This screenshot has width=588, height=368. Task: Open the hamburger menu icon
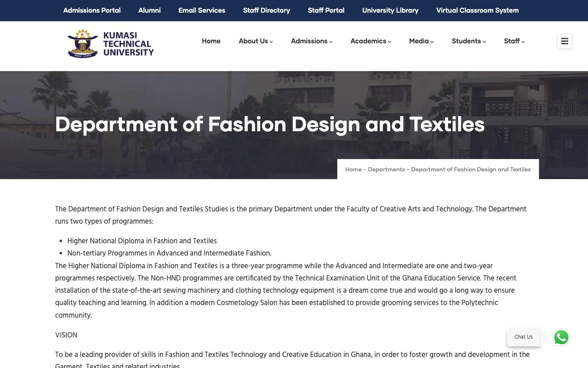click(565, 41)
